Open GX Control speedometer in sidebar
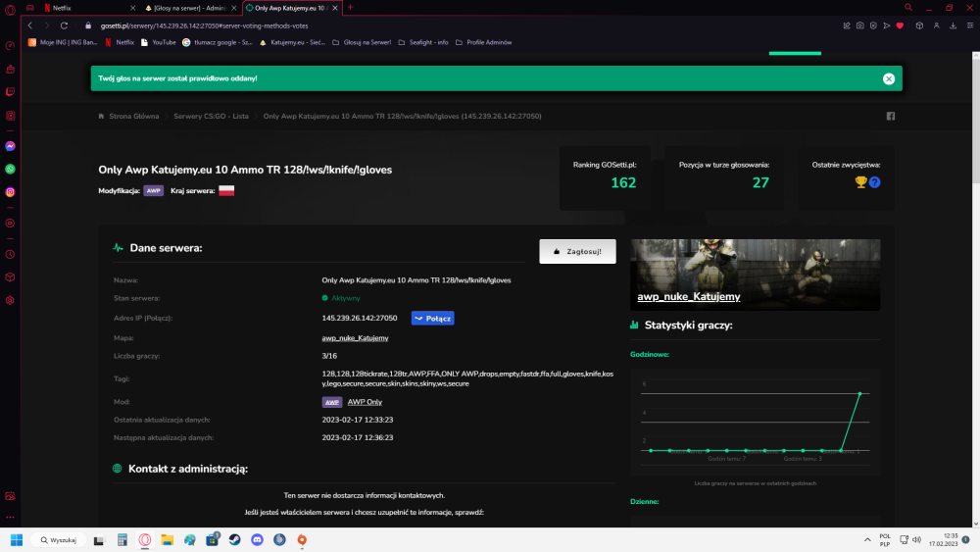This screenshot has height=552, width=980. [10, 46]
